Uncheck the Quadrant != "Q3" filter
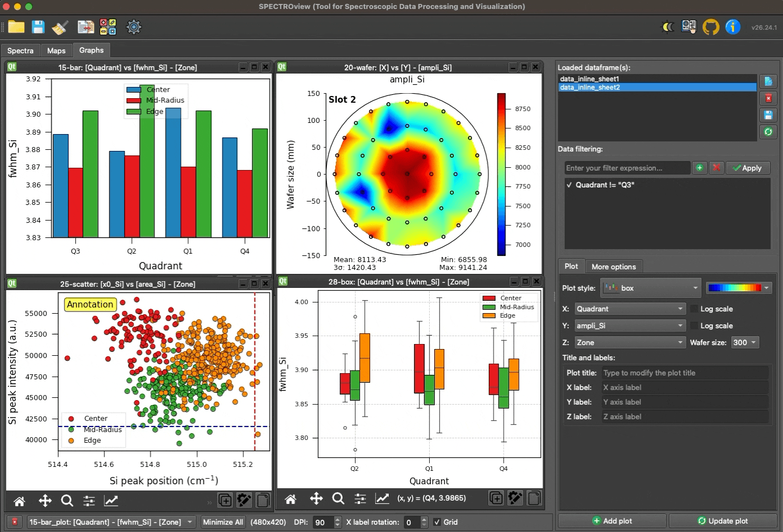The height and width of the screenshot is (532, 783). coord(570,185)
